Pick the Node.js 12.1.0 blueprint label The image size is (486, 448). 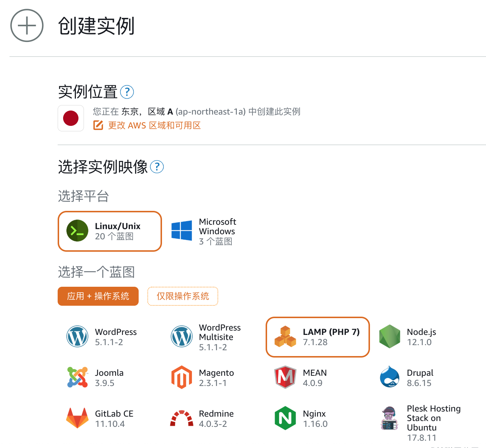pos(421,337)
